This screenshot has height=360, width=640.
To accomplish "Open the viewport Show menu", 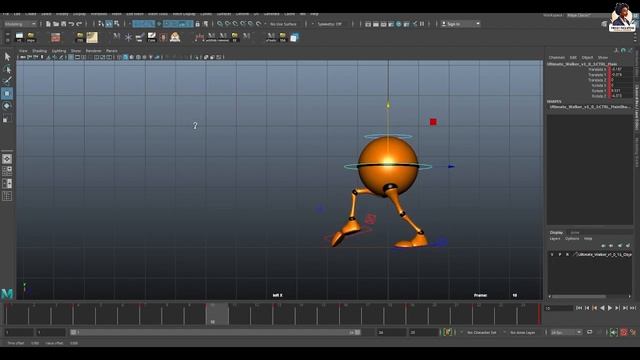I will click(x=76, y=51).
